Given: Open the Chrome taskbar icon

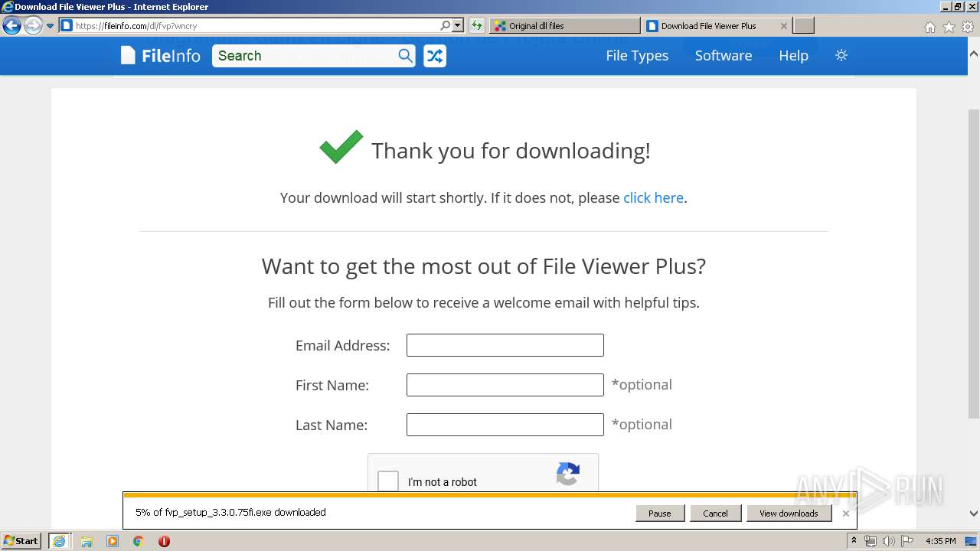Looking at the screenshot, I should tap(139, 541).
